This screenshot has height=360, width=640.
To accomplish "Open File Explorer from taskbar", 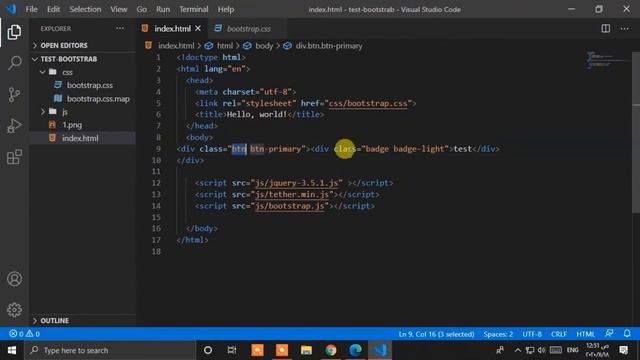I will click(306, 350).
